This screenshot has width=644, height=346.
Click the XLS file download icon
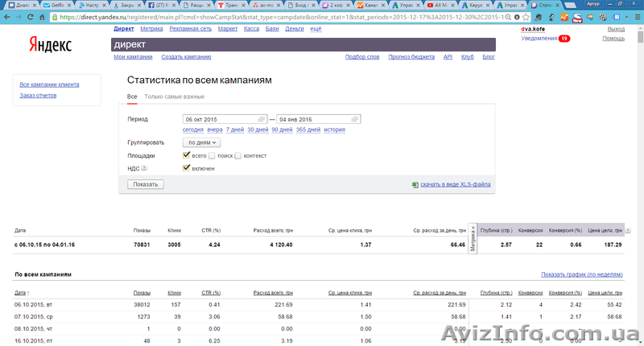(415, 184)
